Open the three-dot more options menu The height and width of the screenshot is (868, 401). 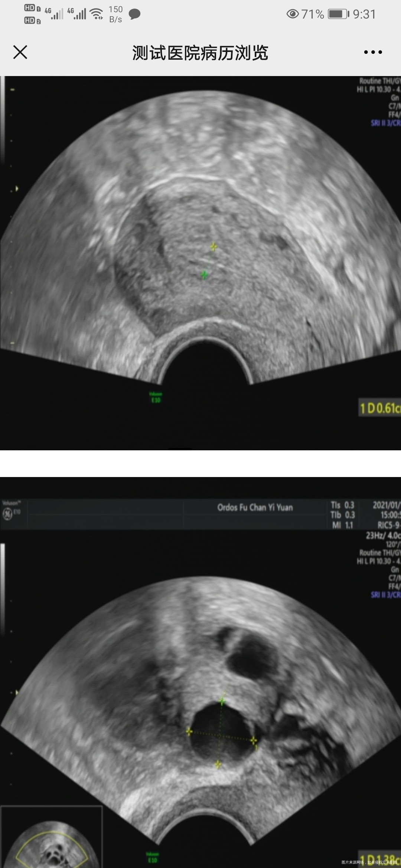[373, 52]
